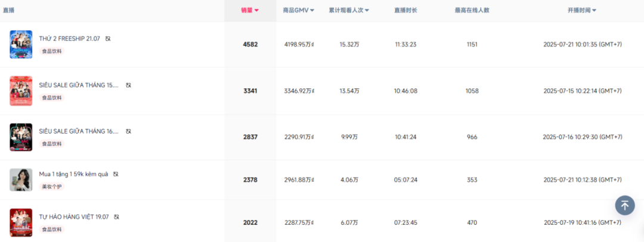Viewport: 644px width, 242px height.
Task: Click peak online count 353
Action: (472, 179)
